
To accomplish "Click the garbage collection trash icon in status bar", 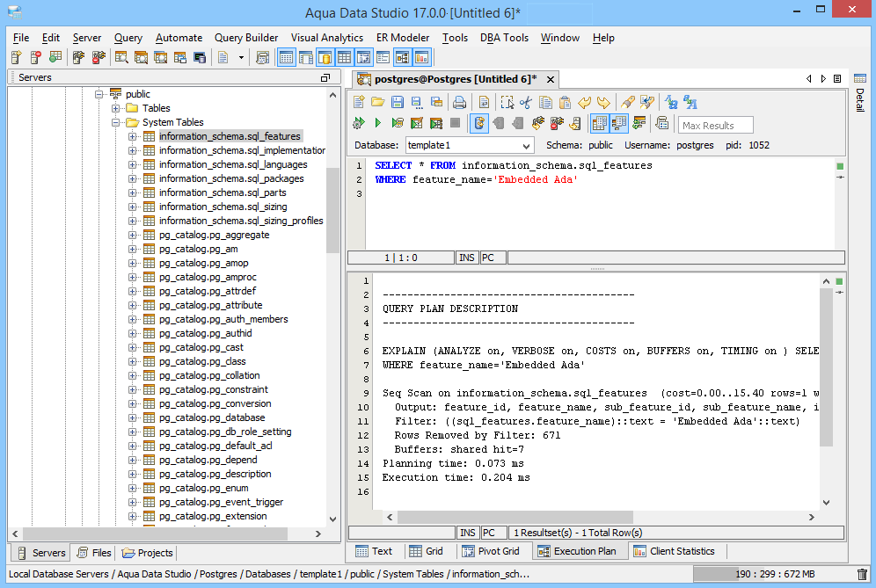I will pyautogui.click(x=863, y=574).
